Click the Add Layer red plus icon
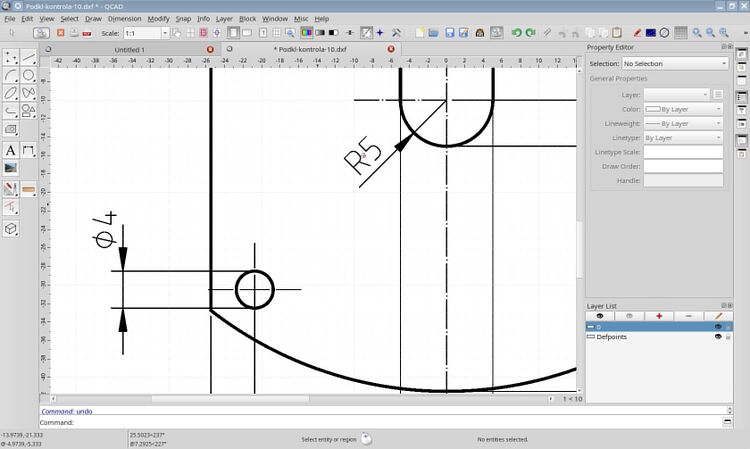Image resolution: width=750 pixels, height=449 pixels. [x=659, y=316]
